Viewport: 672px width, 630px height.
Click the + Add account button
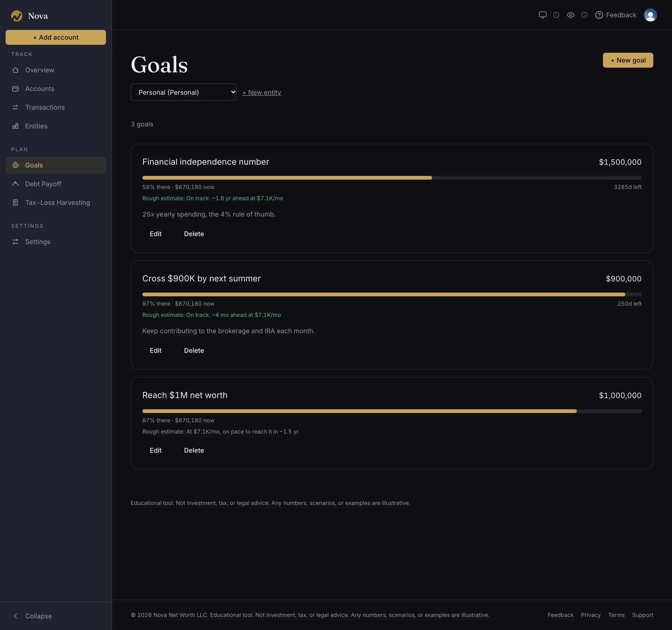56,37
